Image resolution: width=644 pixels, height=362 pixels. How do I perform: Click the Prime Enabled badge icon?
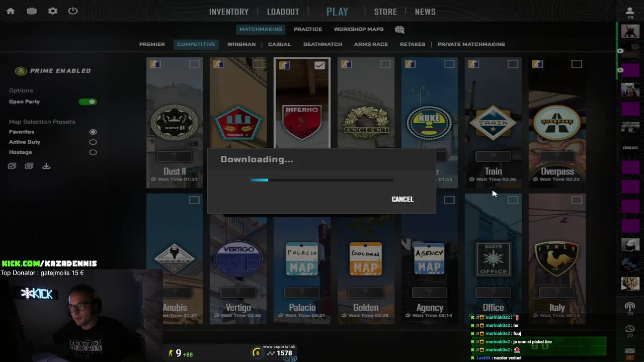click(x=21, y=71)
